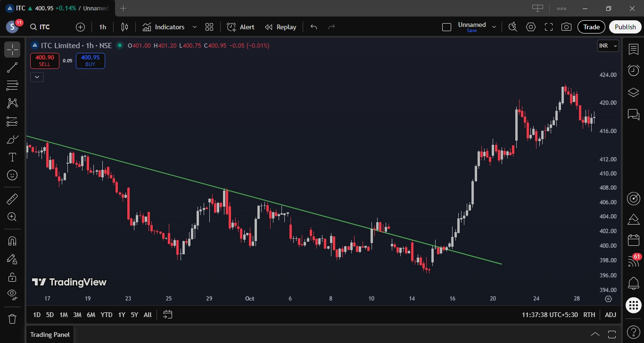The image size is (644, 343).
Task: Select the All date range
Action: (x=148, y=315)
